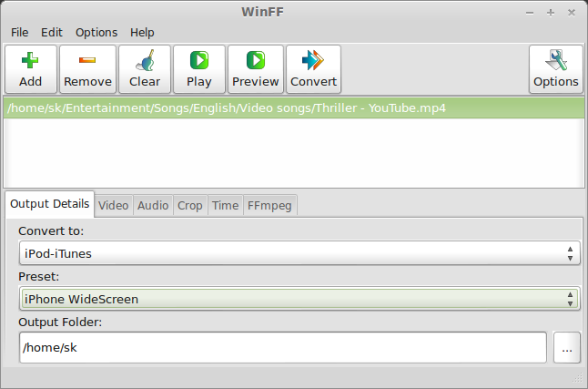Open the Help menu

coord(142,32)
